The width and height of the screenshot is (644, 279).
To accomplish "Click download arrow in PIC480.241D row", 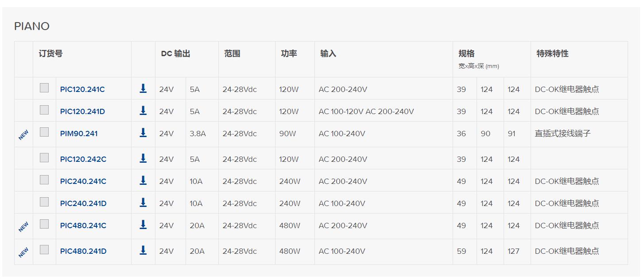I will [143, 250].
